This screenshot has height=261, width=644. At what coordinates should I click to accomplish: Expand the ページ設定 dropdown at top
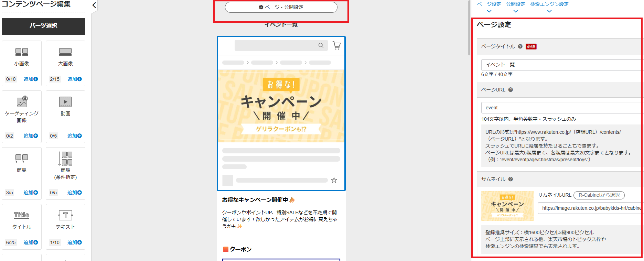pyautogui.click(x=489, y=7)
